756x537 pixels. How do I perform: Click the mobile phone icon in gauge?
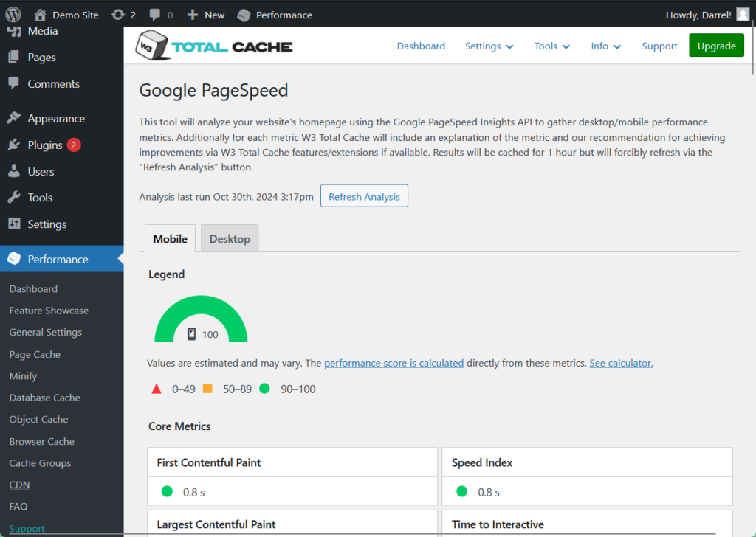[x=191, y=334]
